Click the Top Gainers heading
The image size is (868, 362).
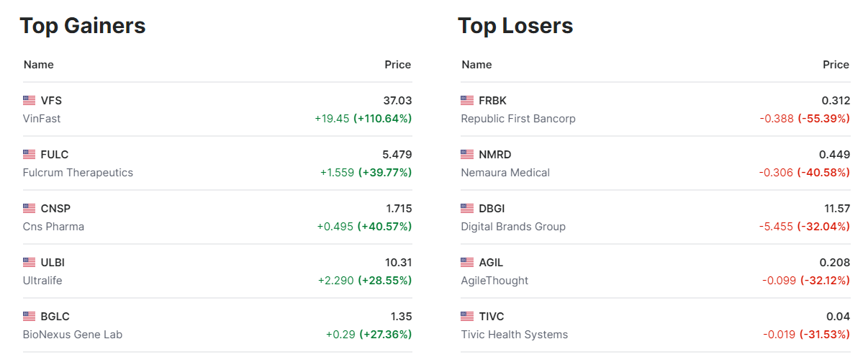[x=83, y=26]
